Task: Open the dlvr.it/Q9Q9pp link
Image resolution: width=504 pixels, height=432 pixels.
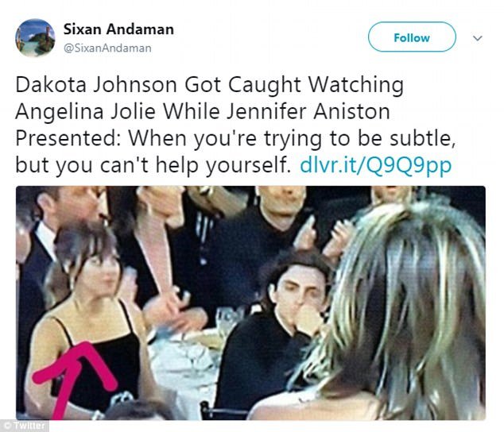Action: pyautogui.click(x=375, y=165)
